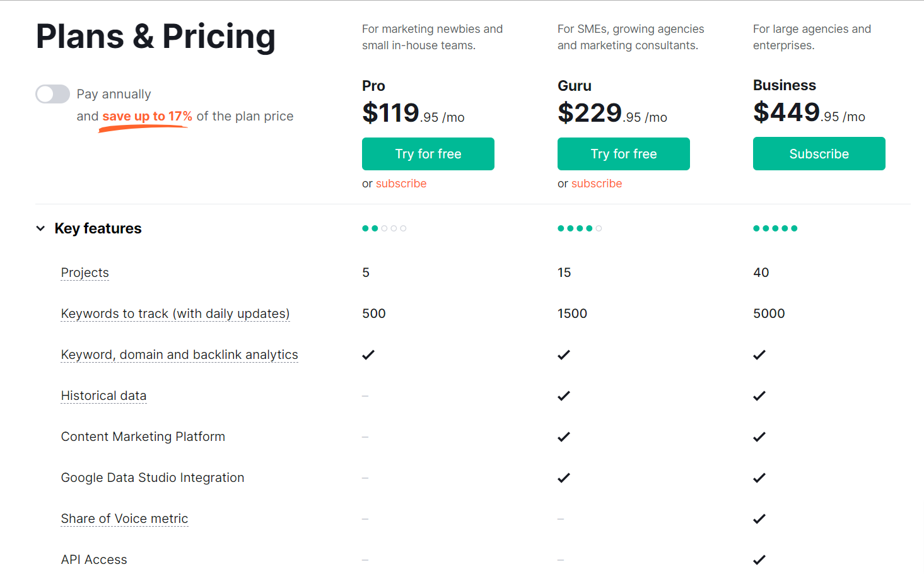Click the subscribe link under Guru plan
The width and height of the screenshot is (924, 586).
(597, 184)
